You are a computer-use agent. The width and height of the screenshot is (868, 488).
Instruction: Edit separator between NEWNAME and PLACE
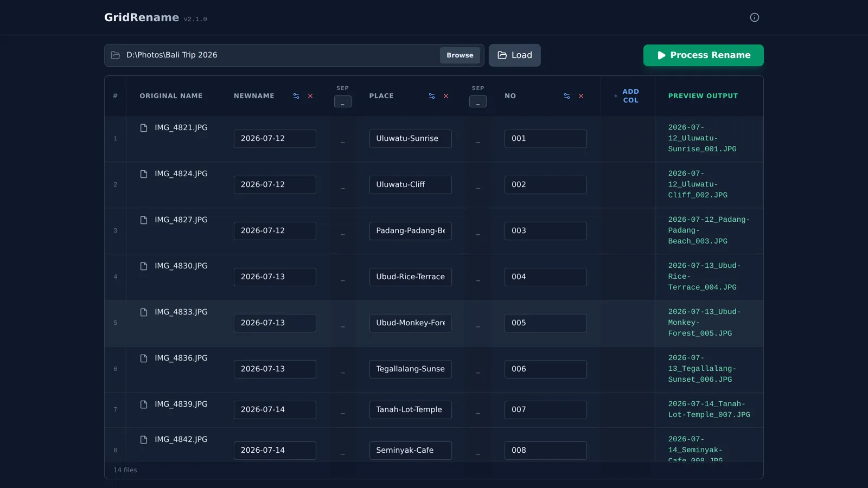(x=343, y=101)
